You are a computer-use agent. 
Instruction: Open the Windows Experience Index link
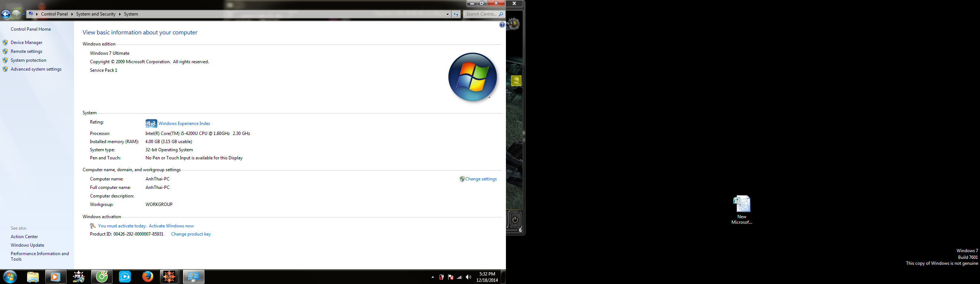click(184, 124)
